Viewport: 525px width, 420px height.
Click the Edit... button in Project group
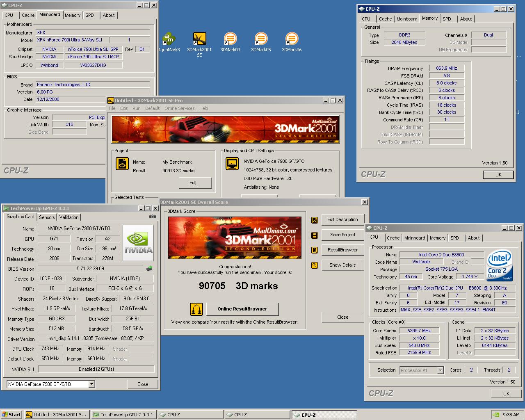tap(195, 183)
